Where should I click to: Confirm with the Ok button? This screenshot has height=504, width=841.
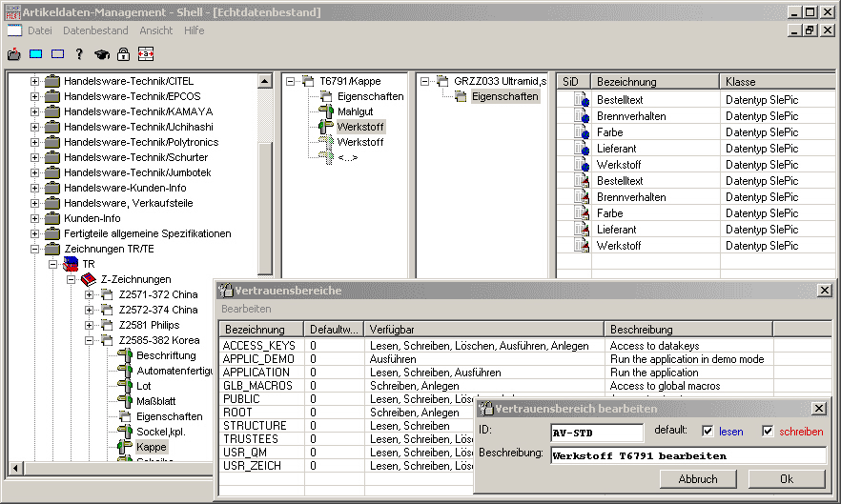click(787, 479)
